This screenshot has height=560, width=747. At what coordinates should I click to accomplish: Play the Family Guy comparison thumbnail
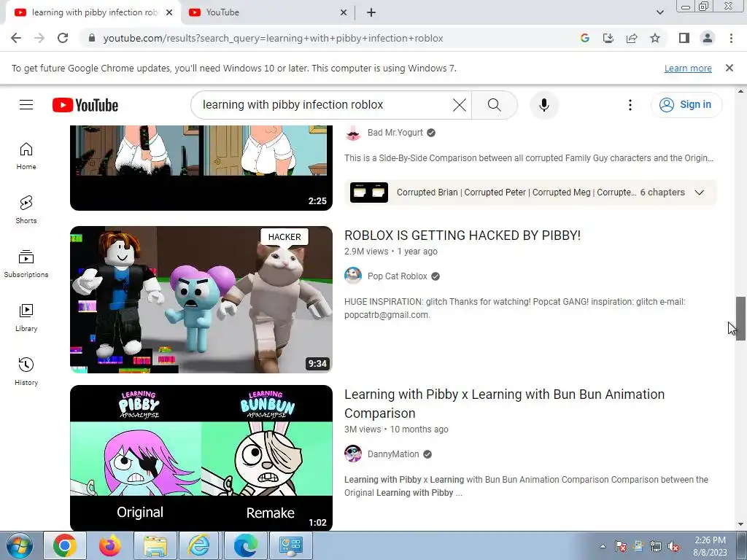pos(201,168)
